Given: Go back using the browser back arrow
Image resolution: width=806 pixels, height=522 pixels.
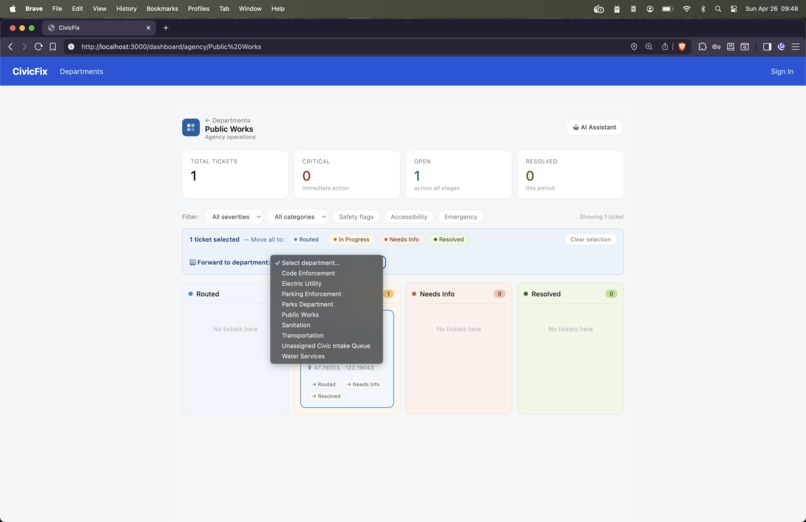Looking at the screenshot, I should [10, 47].
